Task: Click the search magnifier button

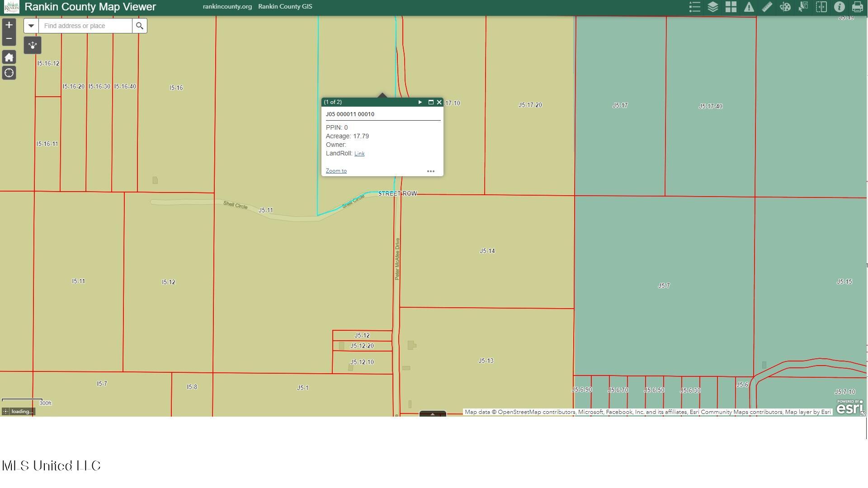Action: coord(140,26)
